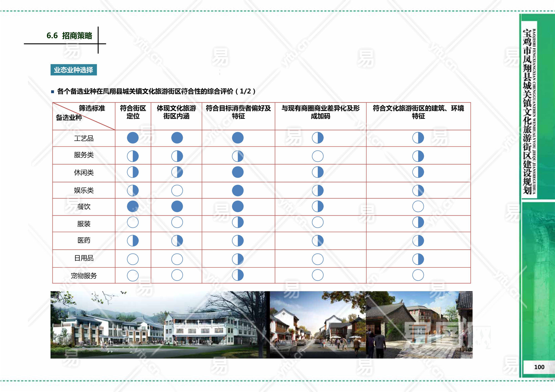Click the 符合街区定位 column header
555x392 pixels.
133,112
